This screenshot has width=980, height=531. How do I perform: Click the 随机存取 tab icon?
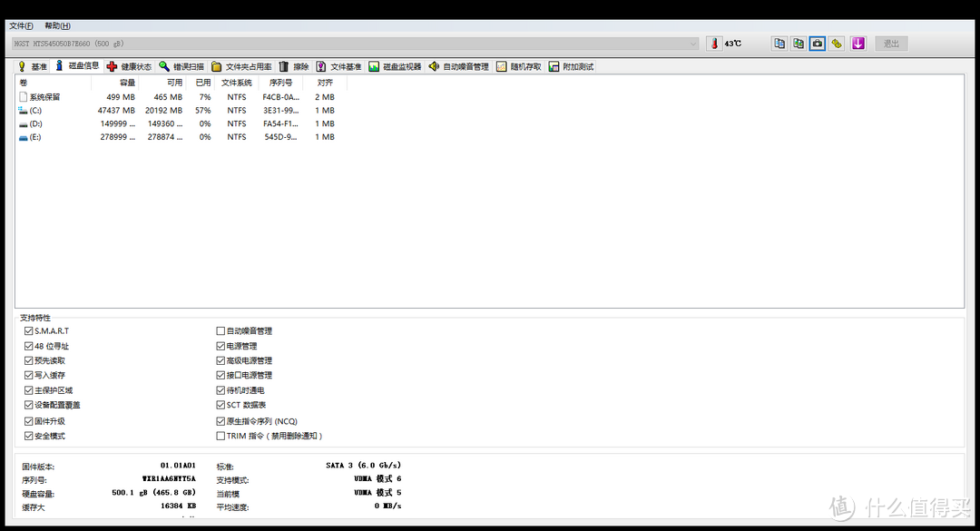pyautogui.click(x=501, y=66)
